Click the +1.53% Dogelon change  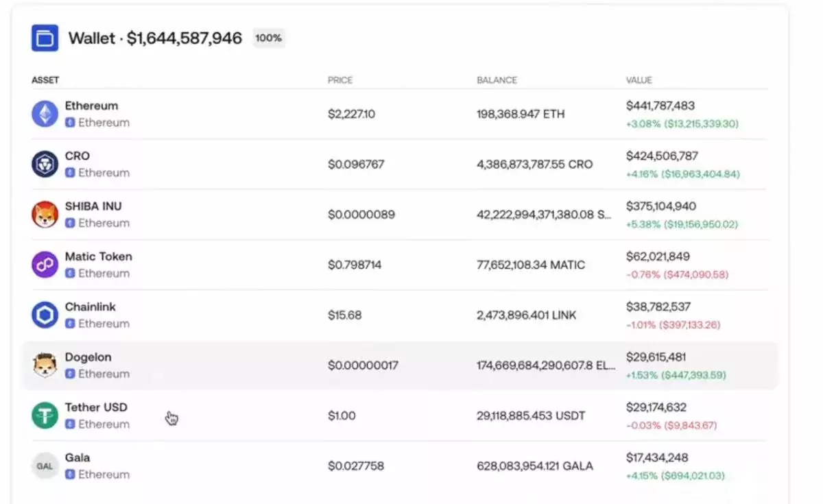[x=676, y=375]
